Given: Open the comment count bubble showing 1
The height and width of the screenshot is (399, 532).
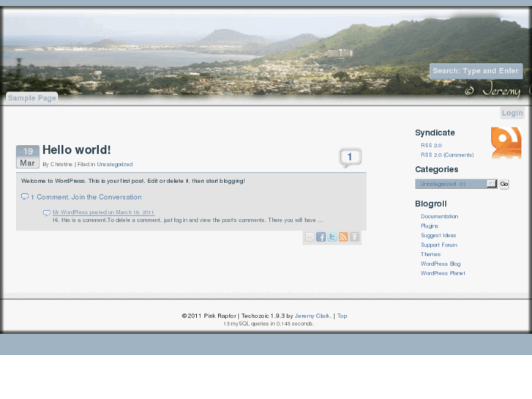Looking at the screenshot, I should click(350, 157).
